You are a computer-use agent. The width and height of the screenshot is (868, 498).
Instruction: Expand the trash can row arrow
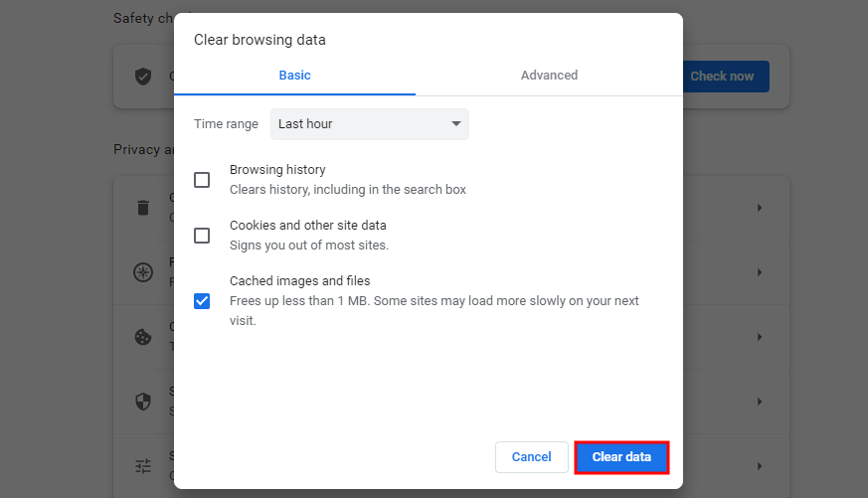760,208
